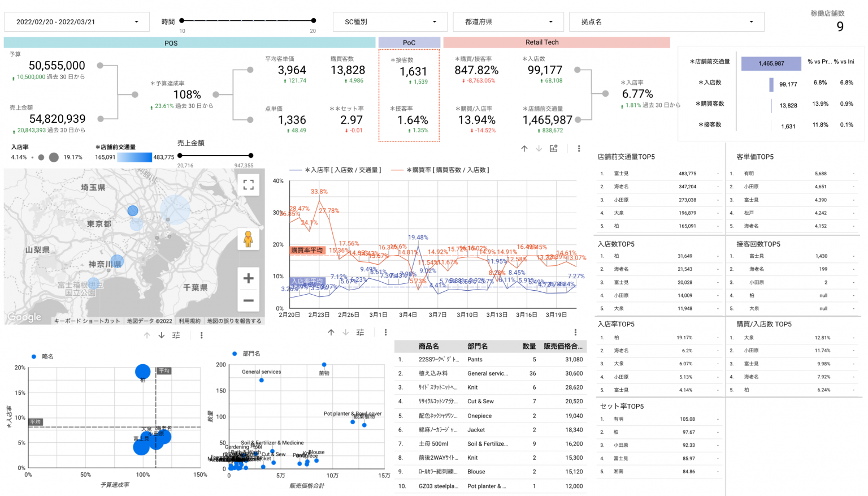This screenshot has height=496, width=868.
Task: Sort the table by 商品名 column header
Action: coord(428,346)
